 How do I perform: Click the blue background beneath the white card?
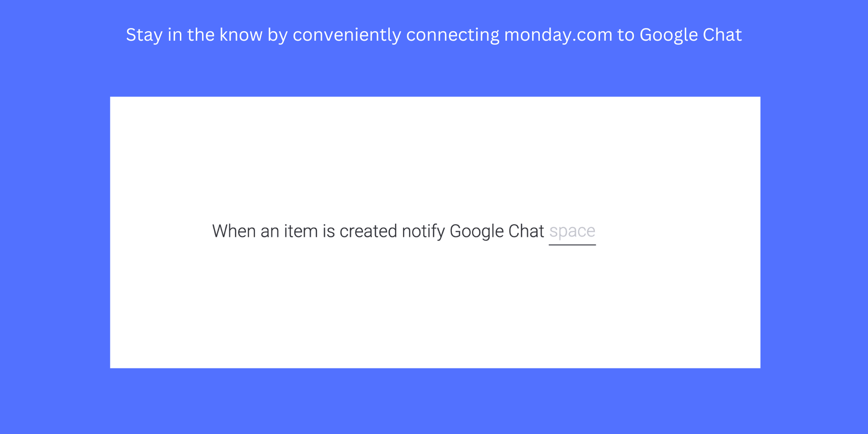[x=435, y=401]
